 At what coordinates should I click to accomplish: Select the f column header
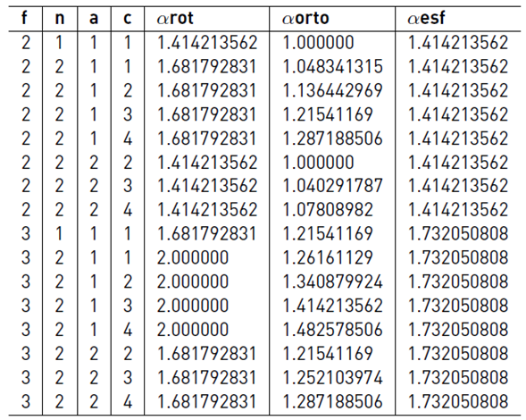(x=24, y=18)
